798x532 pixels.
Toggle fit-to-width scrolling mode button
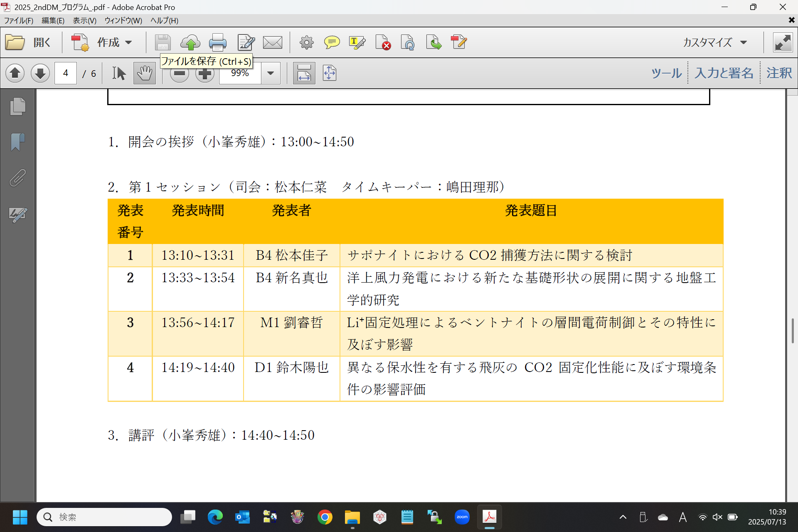[304, 74]
